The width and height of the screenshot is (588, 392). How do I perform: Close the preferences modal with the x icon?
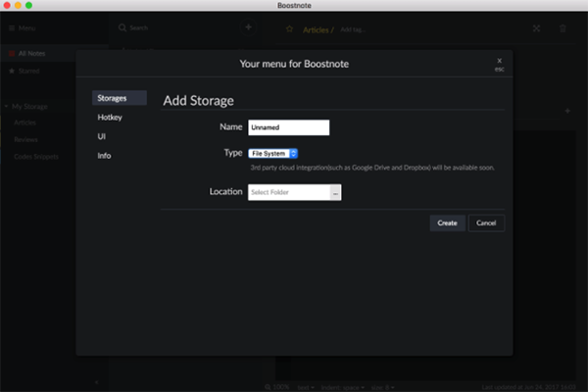[x=499, y=60]
